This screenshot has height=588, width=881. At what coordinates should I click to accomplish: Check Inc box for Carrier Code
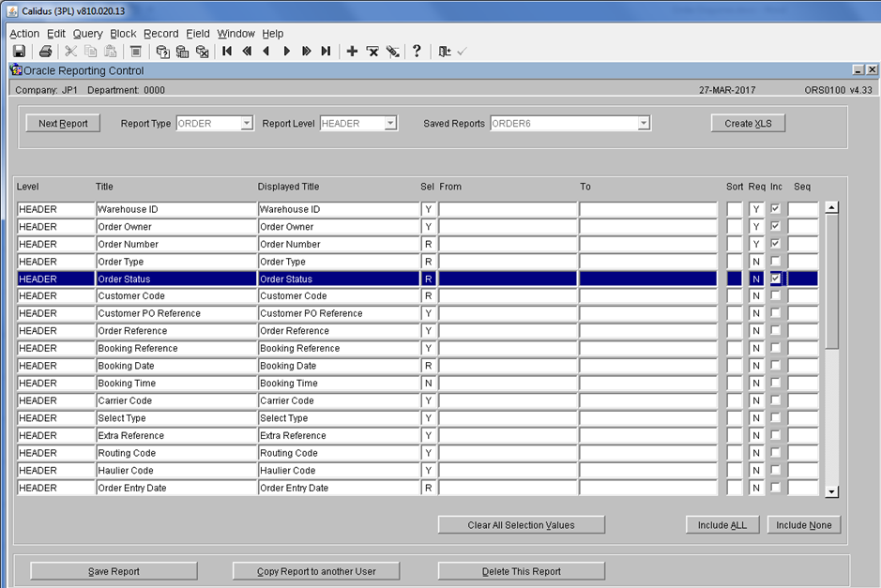(775, 400)
